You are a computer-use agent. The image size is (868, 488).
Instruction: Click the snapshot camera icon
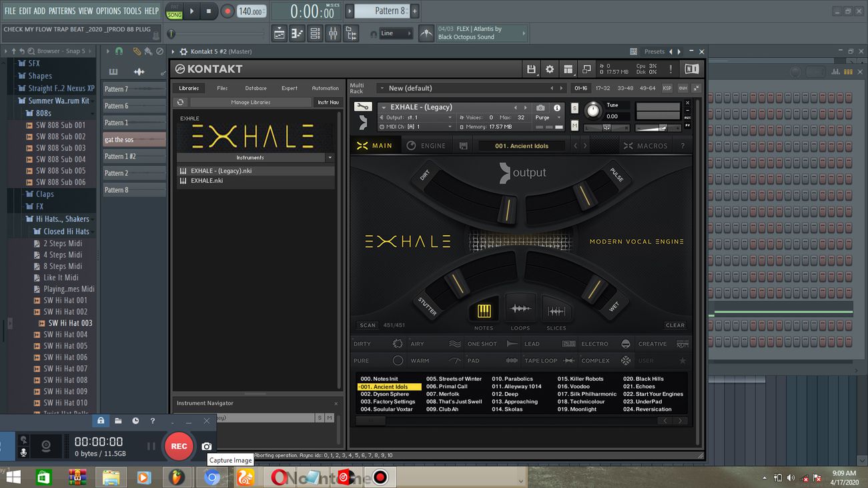(540, 107)
